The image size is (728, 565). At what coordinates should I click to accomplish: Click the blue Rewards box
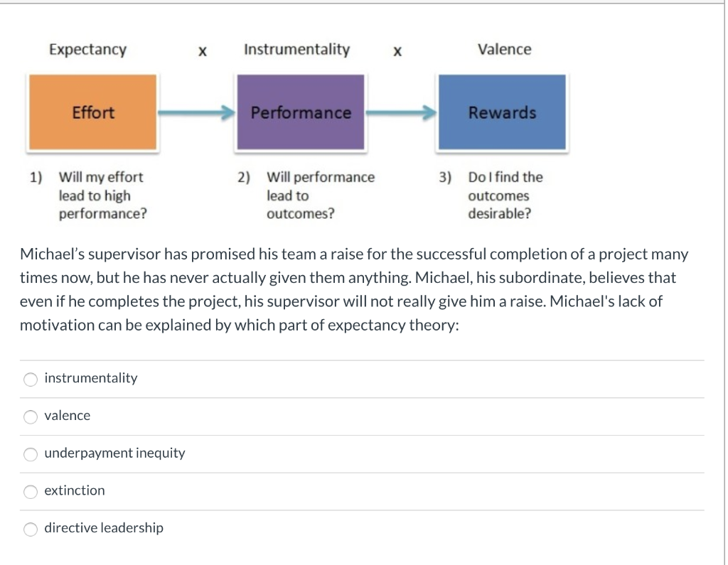(x=502, y=112)
